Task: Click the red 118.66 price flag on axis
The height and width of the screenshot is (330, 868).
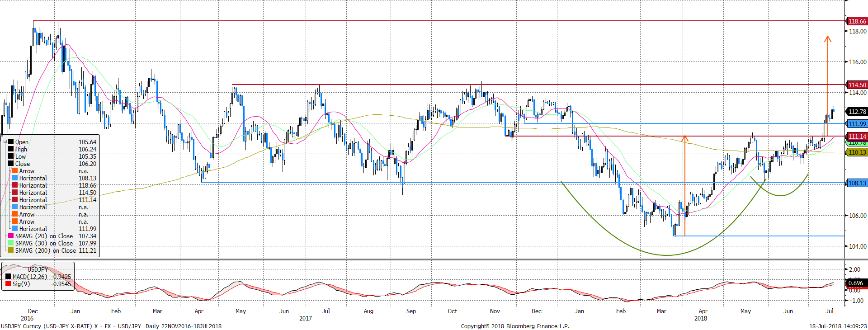Action: [856, 21]
